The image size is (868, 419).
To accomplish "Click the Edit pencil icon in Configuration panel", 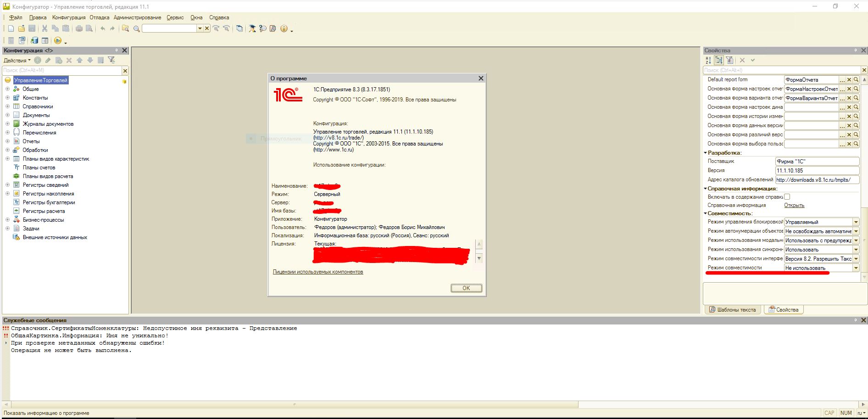I will pyautogui.click(x=48, y=60).
